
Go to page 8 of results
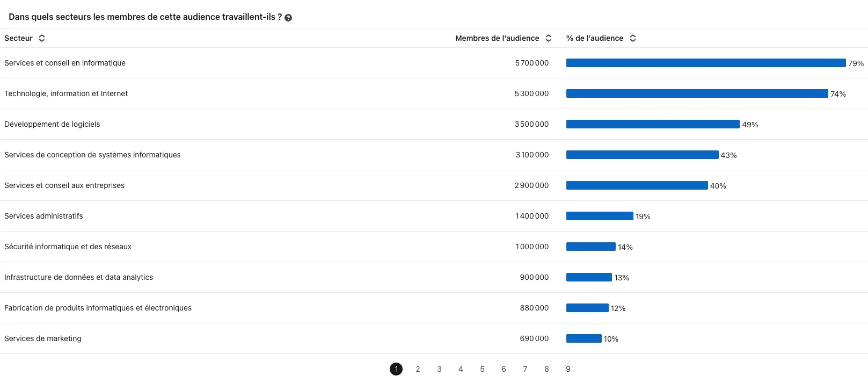click(x=546, y=369)
